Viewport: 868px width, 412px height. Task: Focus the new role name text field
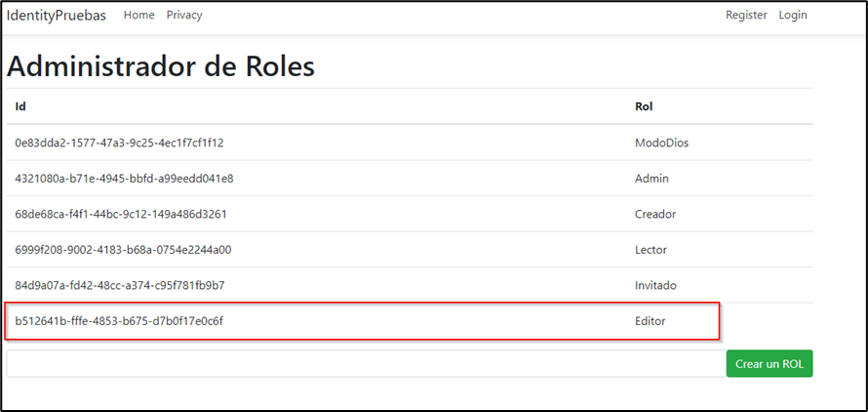coord(364,363)
